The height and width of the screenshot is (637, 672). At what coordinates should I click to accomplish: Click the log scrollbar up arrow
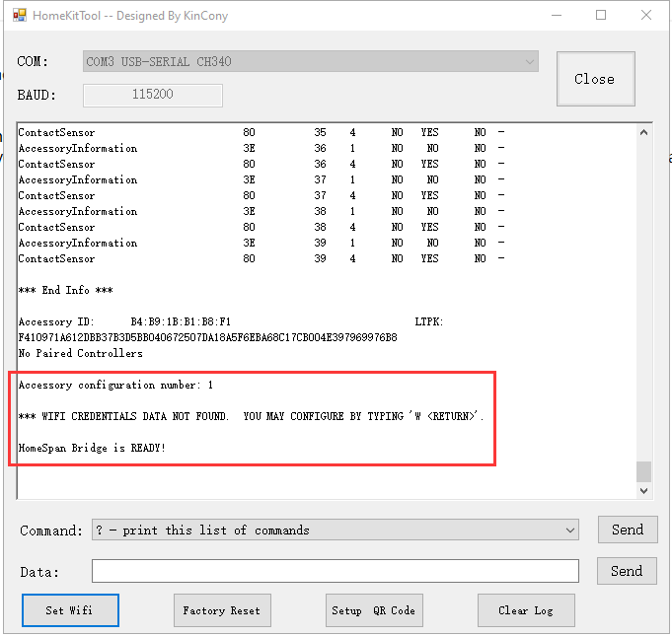click(x=644, y=132)
